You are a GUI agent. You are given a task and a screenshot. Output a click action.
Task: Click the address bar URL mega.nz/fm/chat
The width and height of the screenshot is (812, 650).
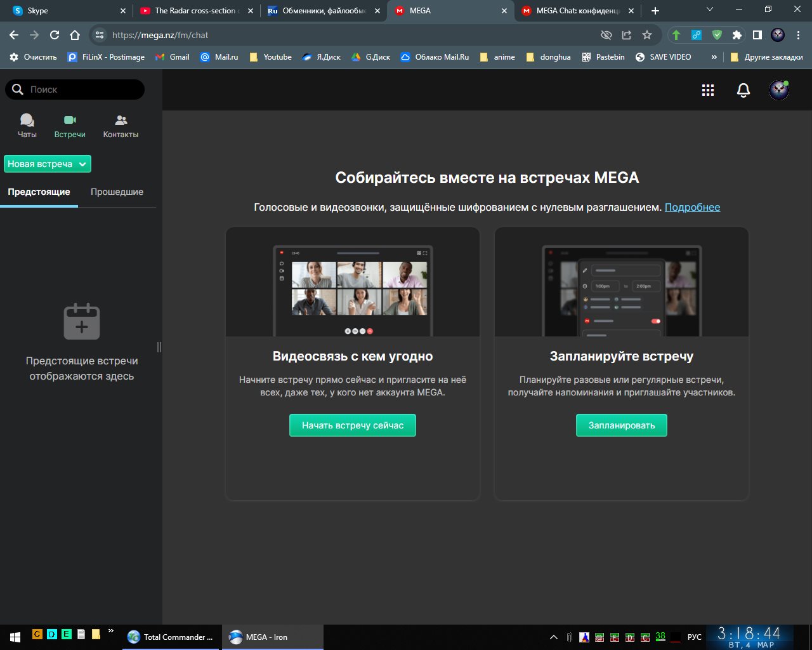click(x=160, y=35)
